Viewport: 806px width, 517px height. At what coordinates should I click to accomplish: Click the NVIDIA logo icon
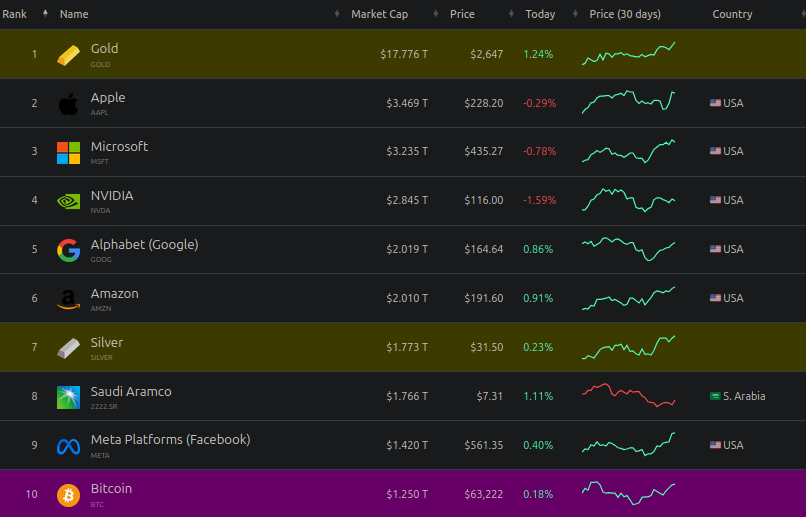[68, 201]
